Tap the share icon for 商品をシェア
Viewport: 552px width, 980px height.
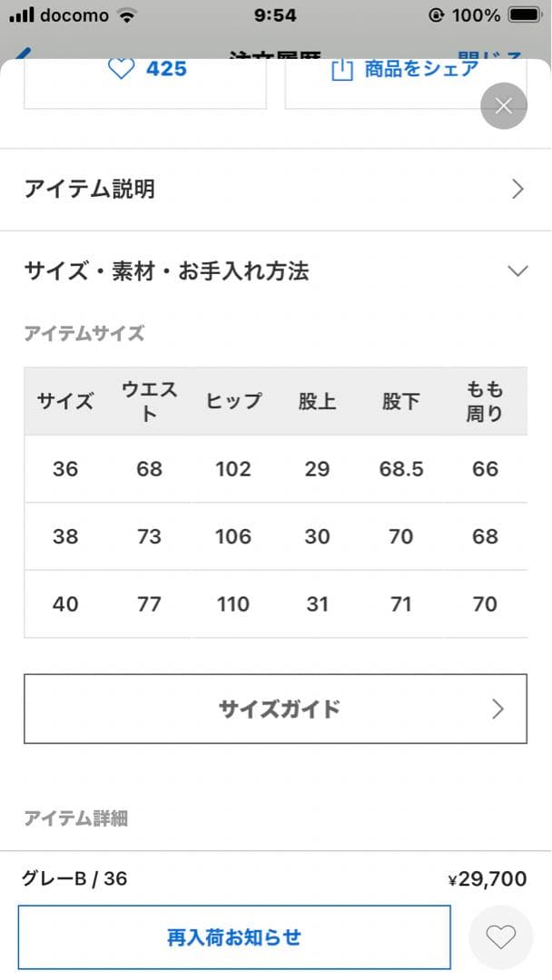pyautogui.click(x=341, y=70)
